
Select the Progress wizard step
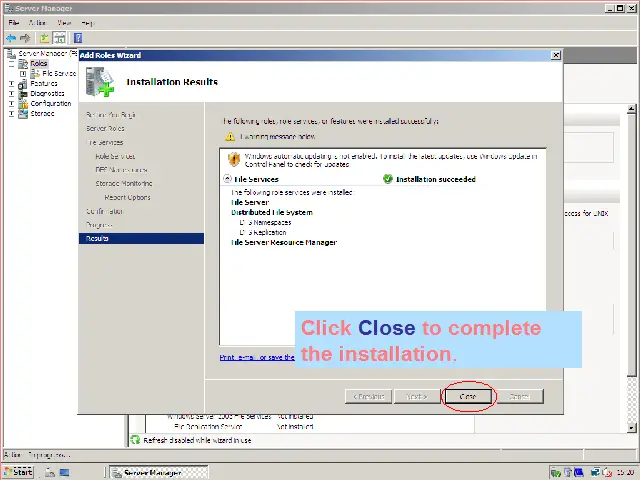pyautogui.click(x=99, y=225)
